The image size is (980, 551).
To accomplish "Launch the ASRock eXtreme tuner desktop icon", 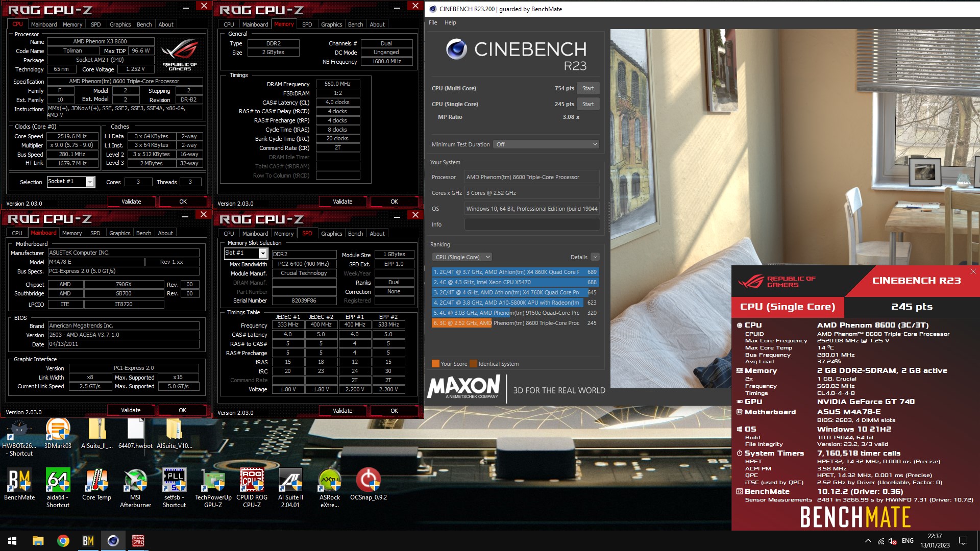I will coord(330,488).
